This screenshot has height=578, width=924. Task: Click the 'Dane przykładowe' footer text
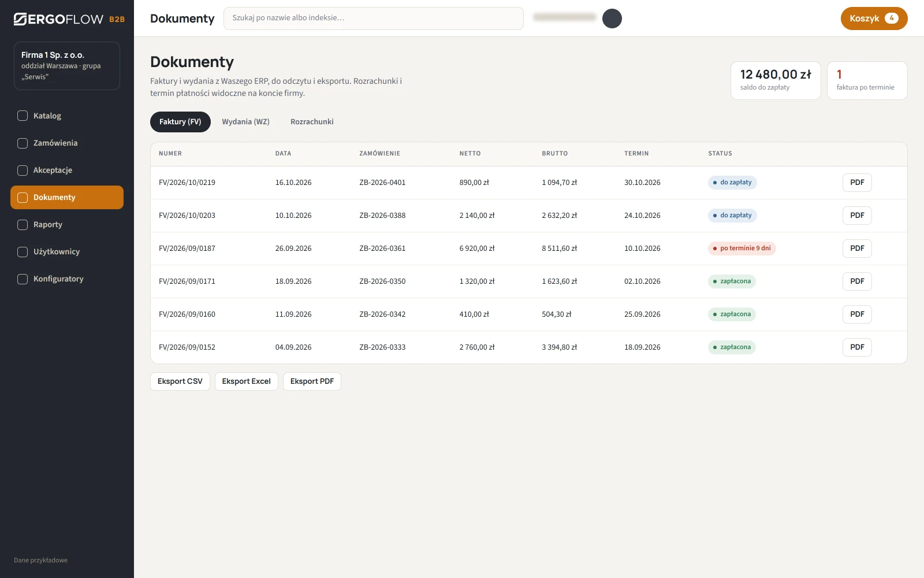pos(40,560)
